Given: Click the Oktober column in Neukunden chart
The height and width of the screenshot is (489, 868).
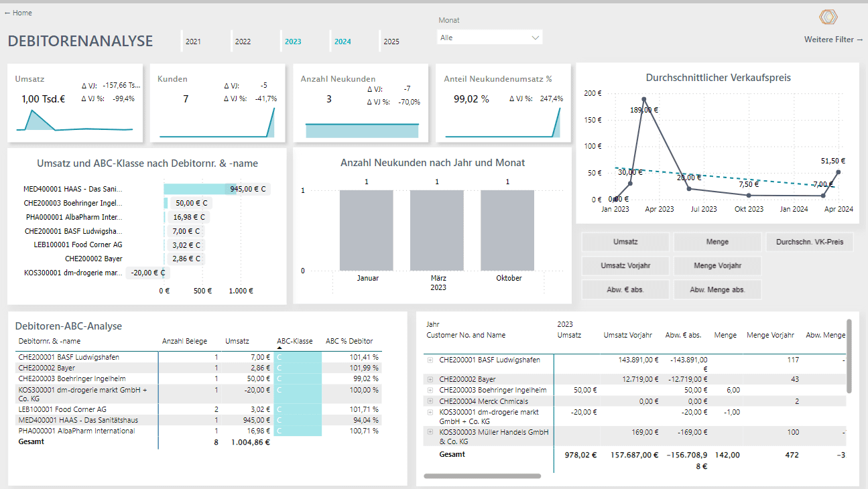Looking at the screenshot, I should tap(507, 230).
